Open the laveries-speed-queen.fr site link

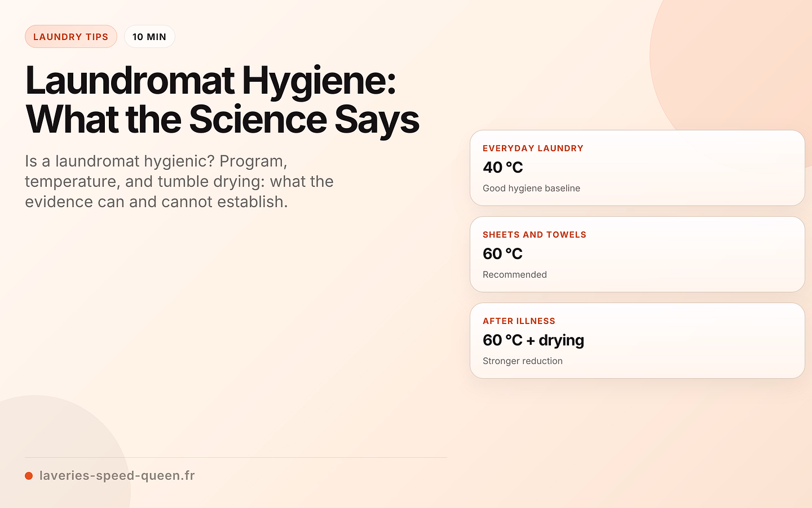117,475
